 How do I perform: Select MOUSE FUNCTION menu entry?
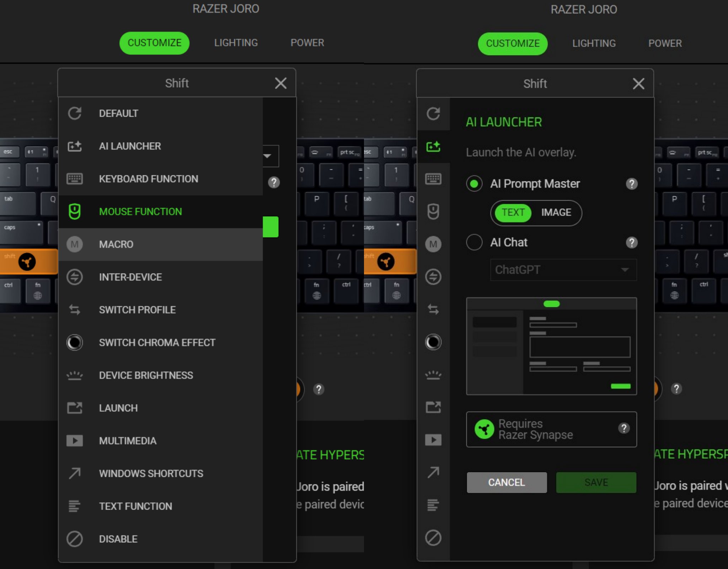pos(161,212)
